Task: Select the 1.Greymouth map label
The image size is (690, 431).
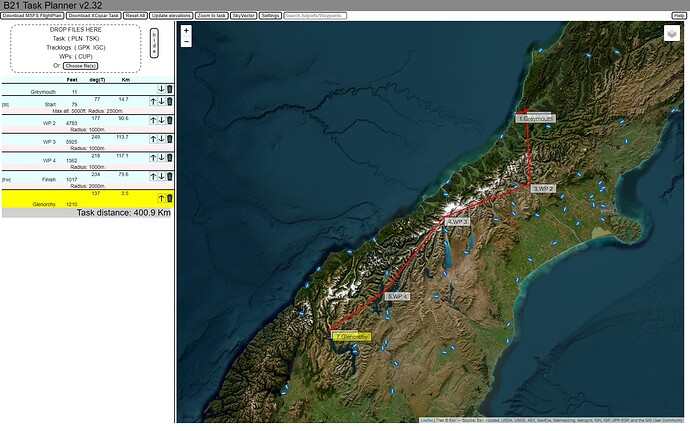Action: (x=536, y=119)
